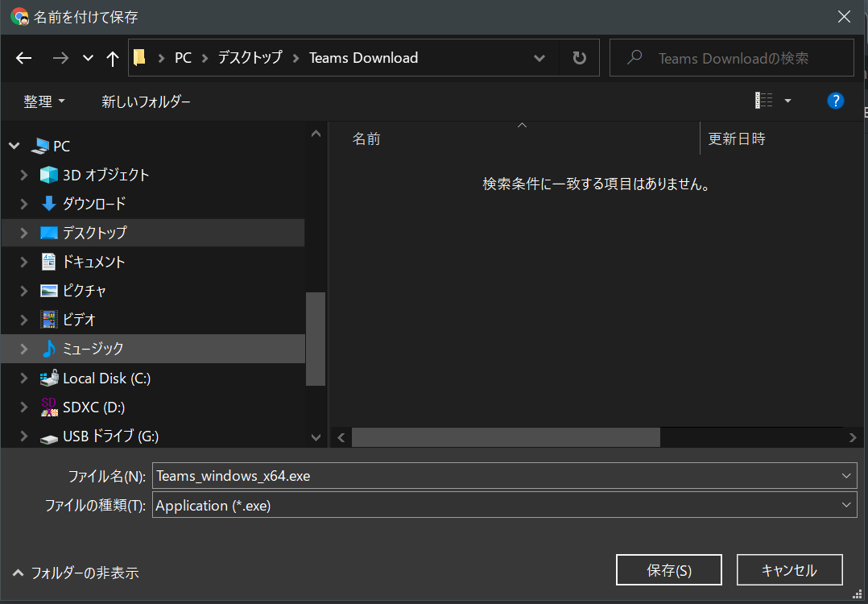Expand ピクチャ node
The height and width of the screenshot is (604, 868).
coord(24,291)
